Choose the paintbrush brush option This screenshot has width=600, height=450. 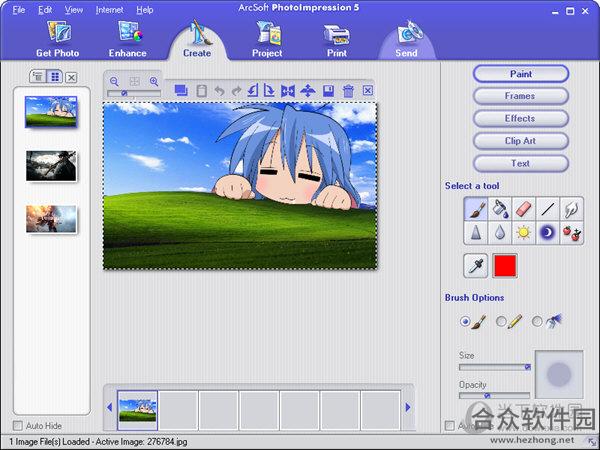(465, 321)
